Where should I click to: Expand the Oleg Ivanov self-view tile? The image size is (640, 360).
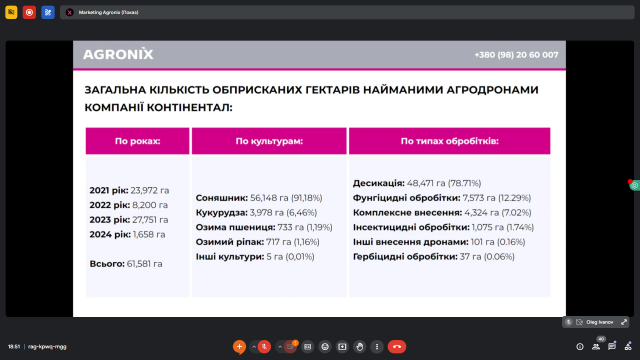tap(624, 322)
